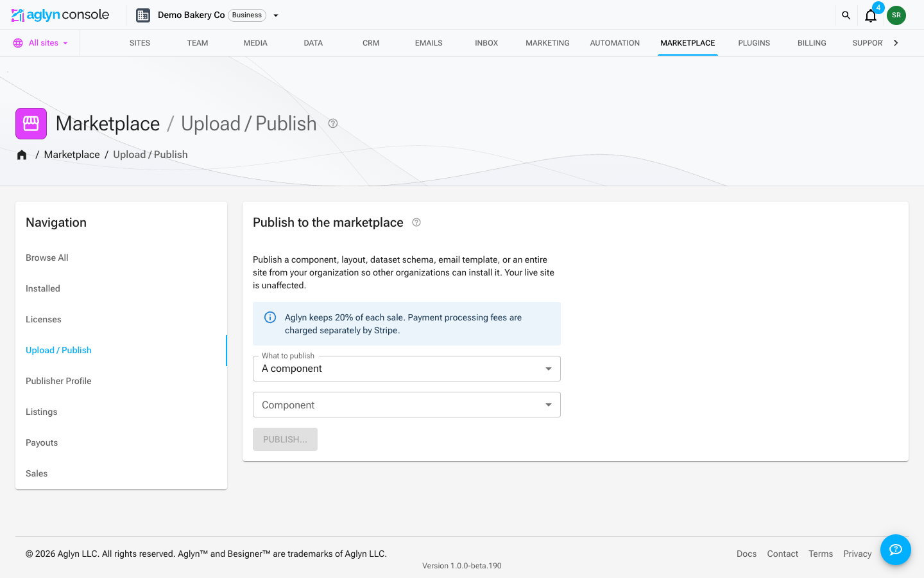Open the Emails tab
Image resolution: width=924 pixels, height=578 pixels.
pyautogui.click(x=429, y=43)
